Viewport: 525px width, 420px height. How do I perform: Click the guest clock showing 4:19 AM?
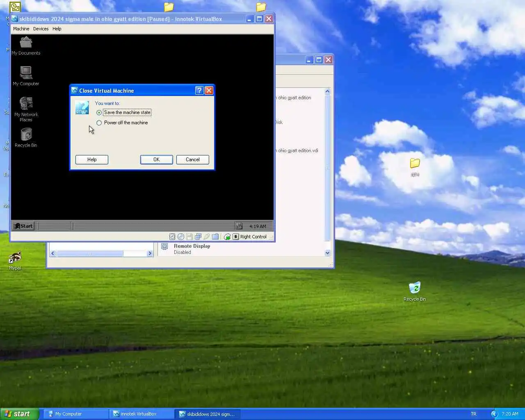point(258,226)
